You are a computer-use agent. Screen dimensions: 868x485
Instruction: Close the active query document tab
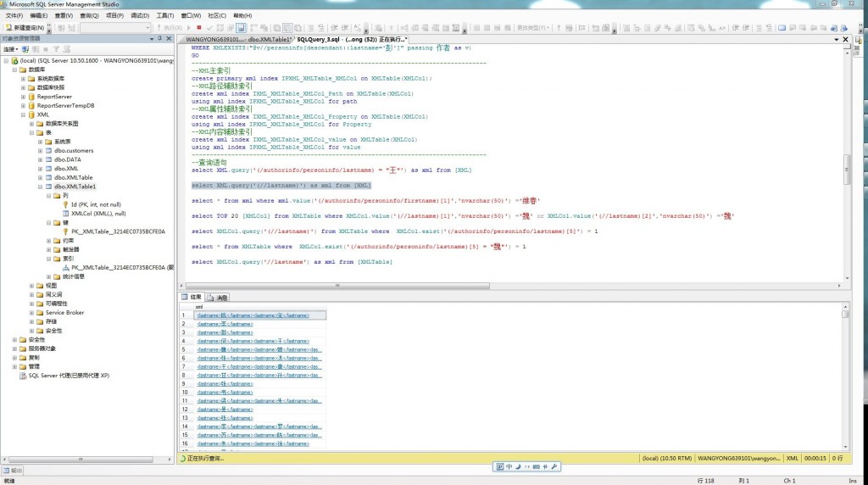tap(845, 39)
